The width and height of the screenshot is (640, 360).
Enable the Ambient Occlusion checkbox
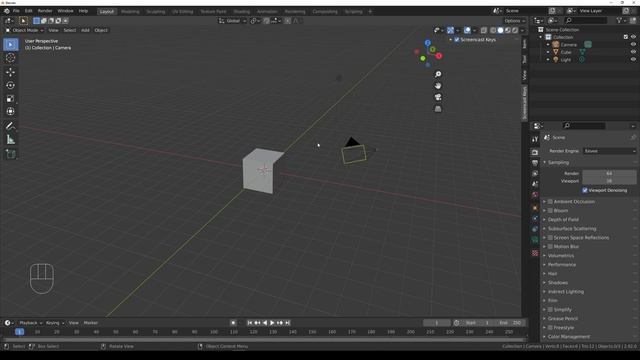[550, 202]
